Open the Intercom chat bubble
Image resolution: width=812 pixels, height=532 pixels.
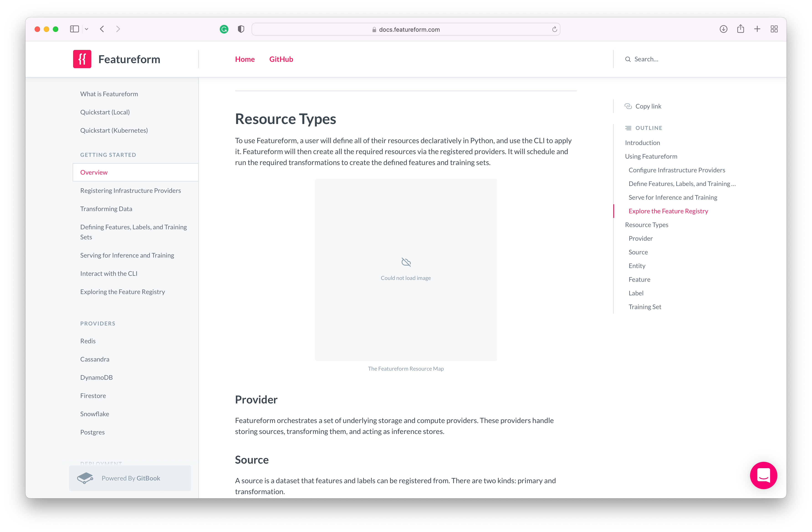[x=763, y=475]
